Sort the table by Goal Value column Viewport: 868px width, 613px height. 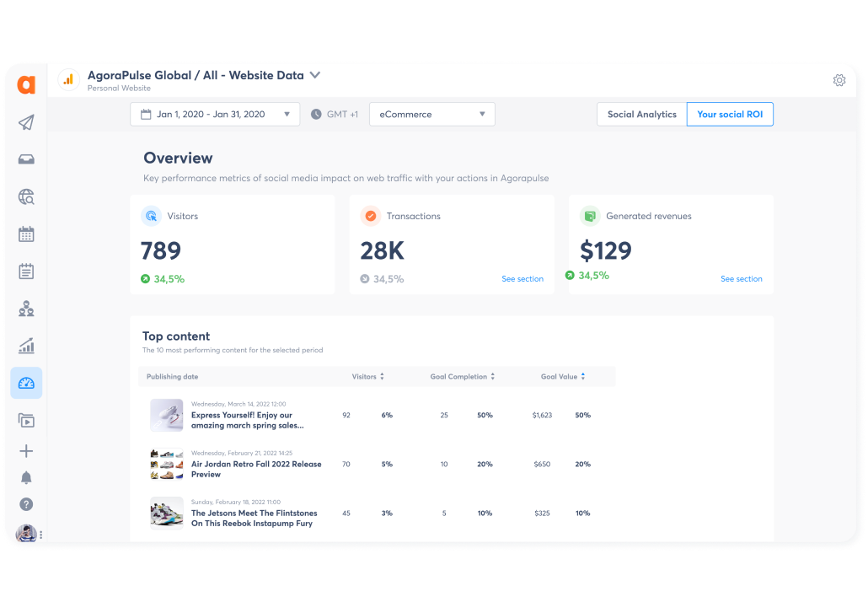[x=563, y=377]
